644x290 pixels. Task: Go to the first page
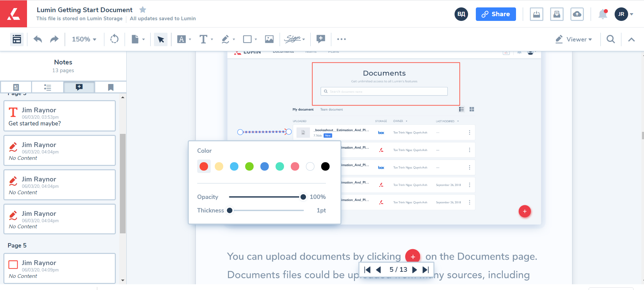[x=368, y=270]
